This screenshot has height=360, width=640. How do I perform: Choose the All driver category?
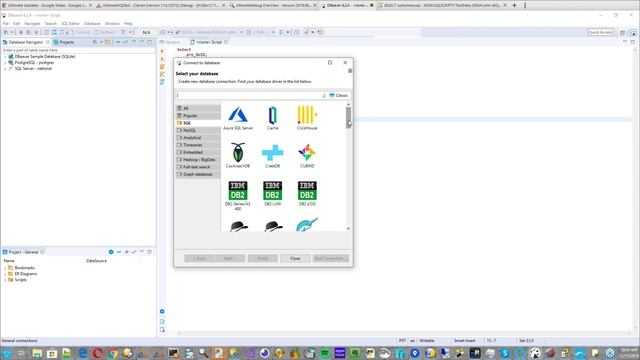click(x=198, y=108)
